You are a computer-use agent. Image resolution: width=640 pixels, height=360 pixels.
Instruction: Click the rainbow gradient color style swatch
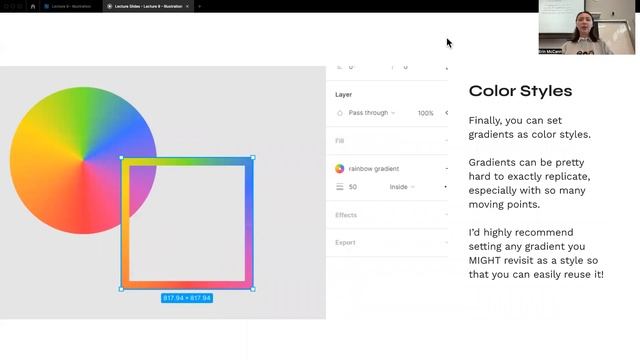pyautogui.click(x=340, y=169)
